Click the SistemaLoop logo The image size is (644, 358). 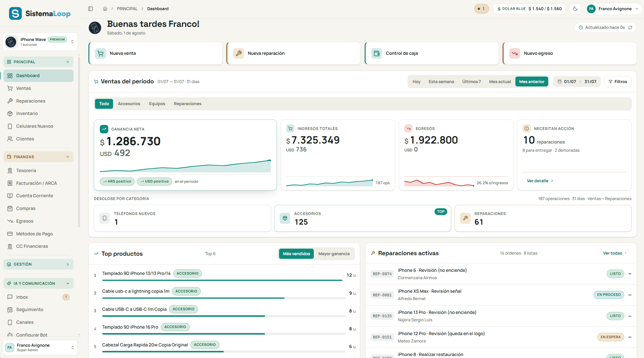[x=40, y=13]
